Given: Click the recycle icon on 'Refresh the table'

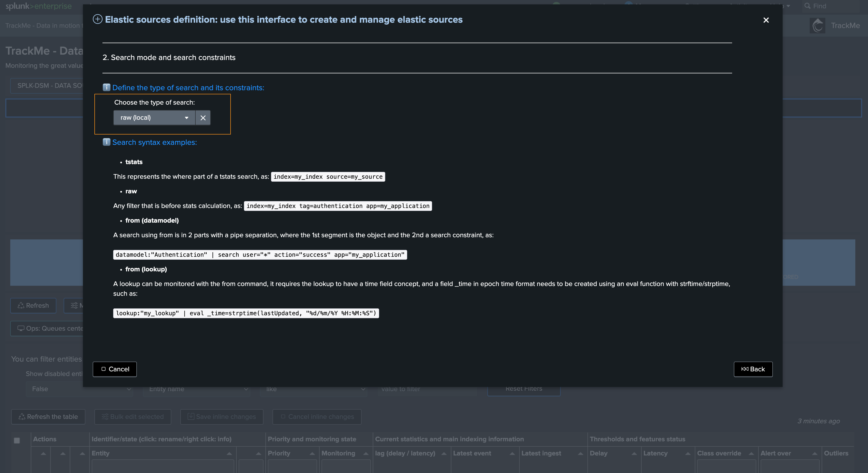Looking at the screenshot, I should coord(22,417).
